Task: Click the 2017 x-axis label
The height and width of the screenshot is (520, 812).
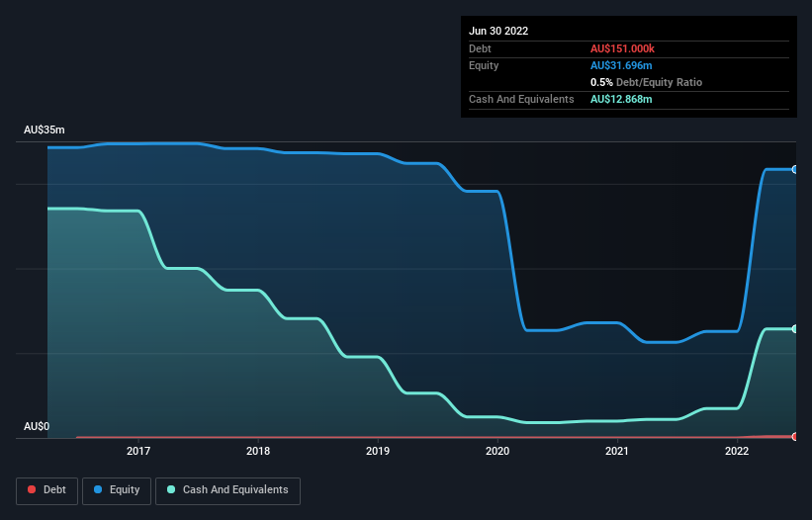Action: [x=138, y=451]
